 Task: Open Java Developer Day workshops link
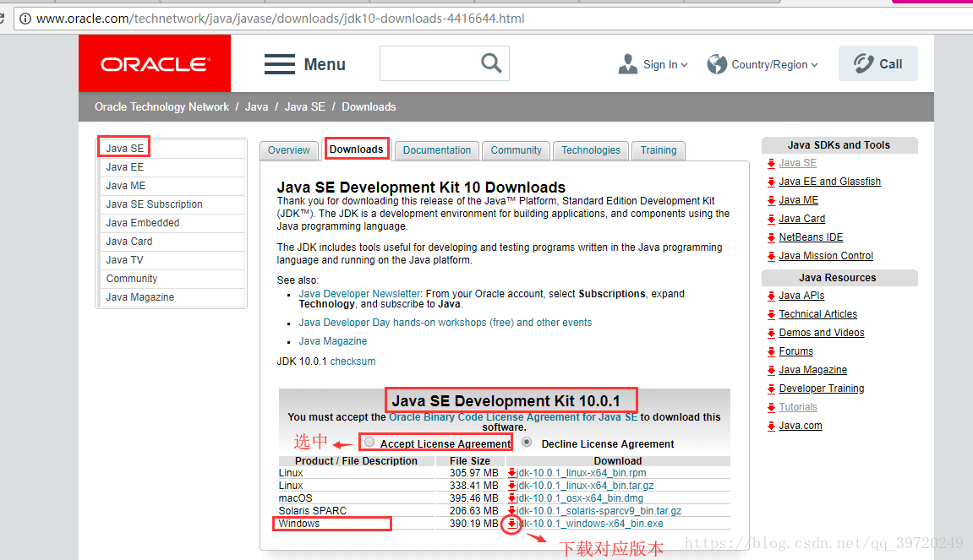click(x=445, y=323)
